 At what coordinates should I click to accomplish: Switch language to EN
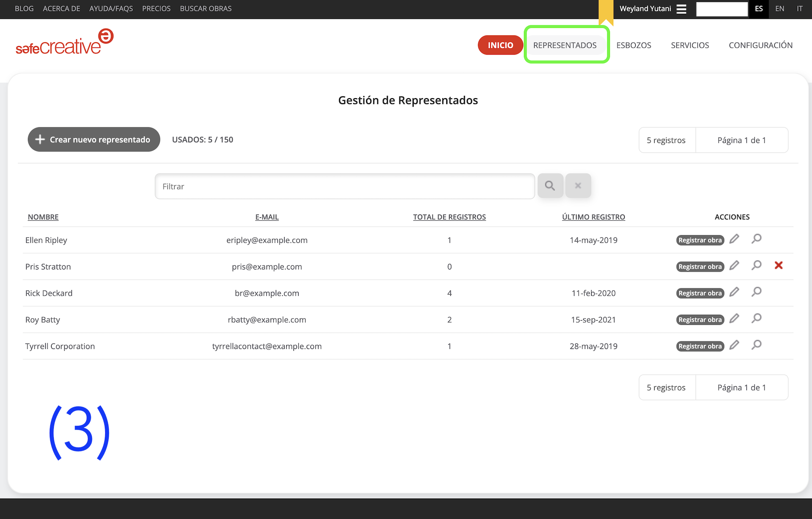[x=779, y=9]
